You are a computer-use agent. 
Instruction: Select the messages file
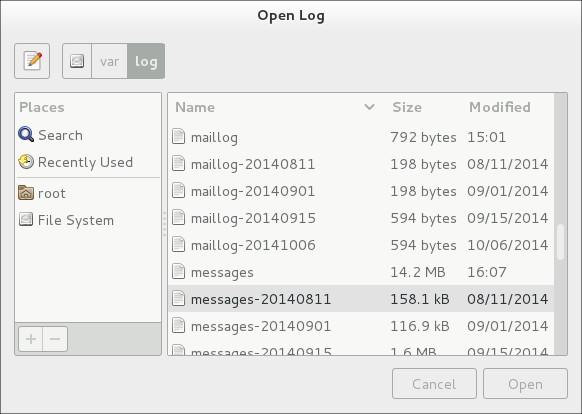(x=361, y=272)
